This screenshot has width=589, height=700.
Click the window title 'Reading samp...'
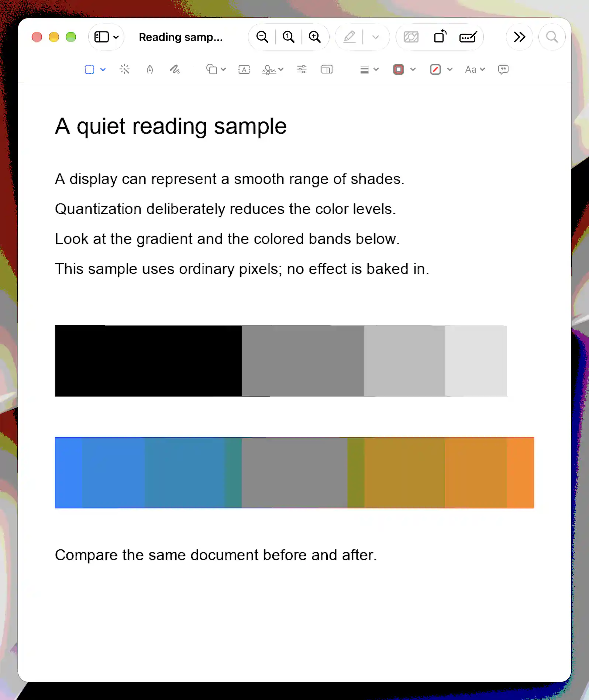click(180, 37)
